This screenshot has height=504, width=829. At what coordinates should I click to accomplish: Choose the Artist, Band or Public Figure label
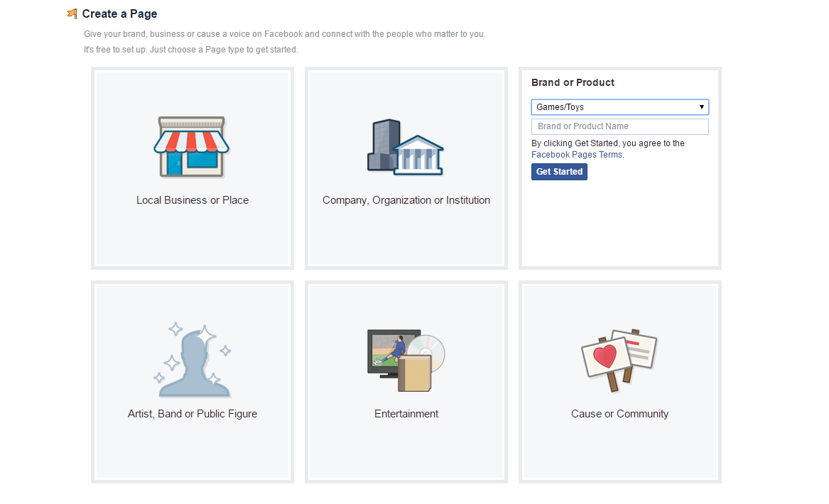pos(193,414)
